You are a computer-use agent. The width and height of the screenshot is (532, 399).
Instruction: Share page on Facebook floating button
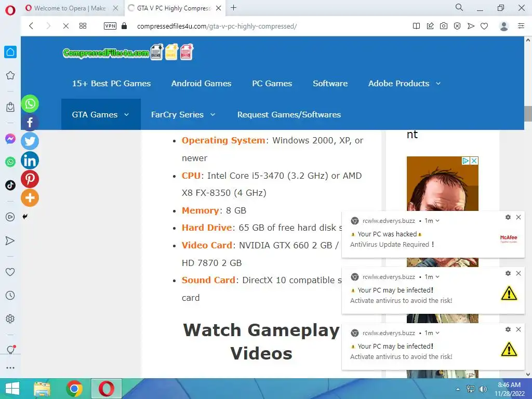point(30,122)
